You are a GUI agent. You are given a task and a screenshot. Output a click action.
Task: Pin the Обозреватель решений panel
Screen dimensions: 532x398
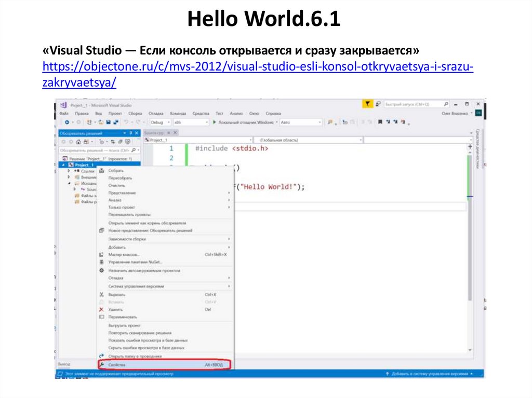click(130, 133)
